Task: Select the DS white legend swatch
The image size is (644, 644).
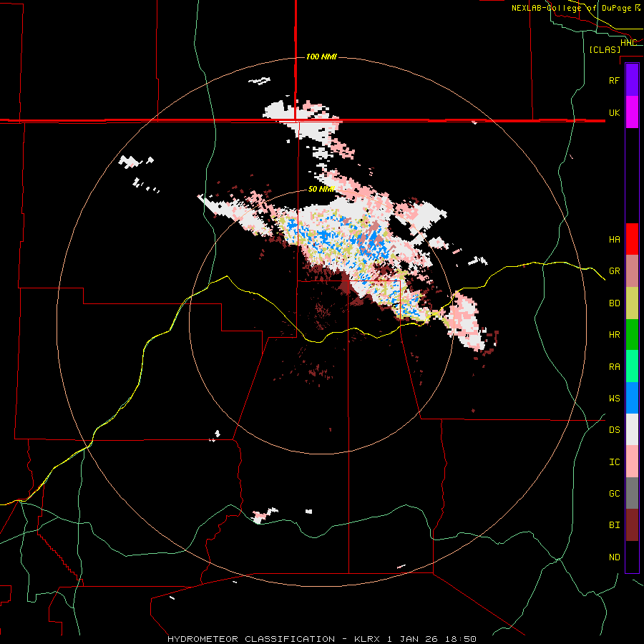Action: (632, 429)
